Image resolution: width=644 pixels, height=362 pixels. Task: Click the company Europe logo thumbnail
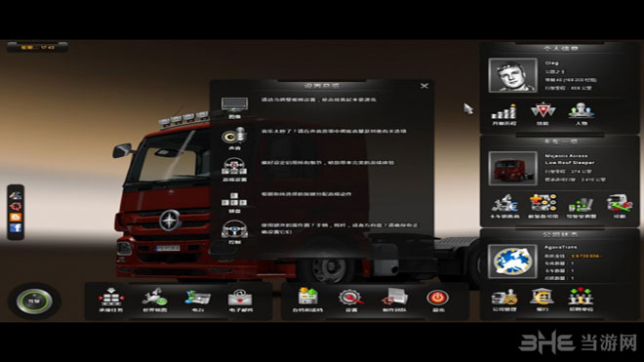pos(512,261)
